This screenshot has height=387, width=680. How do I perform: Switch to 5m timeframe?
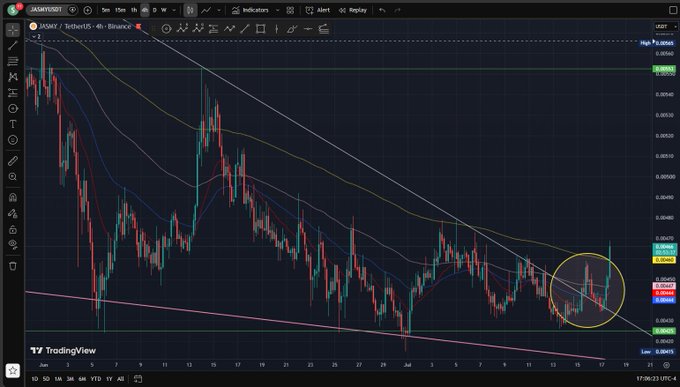tap(106, 10)
